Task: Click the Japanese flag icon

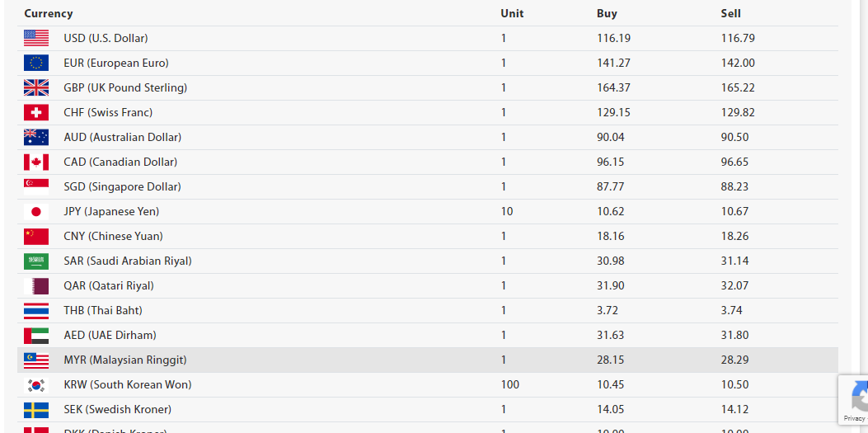Action: 36,211
